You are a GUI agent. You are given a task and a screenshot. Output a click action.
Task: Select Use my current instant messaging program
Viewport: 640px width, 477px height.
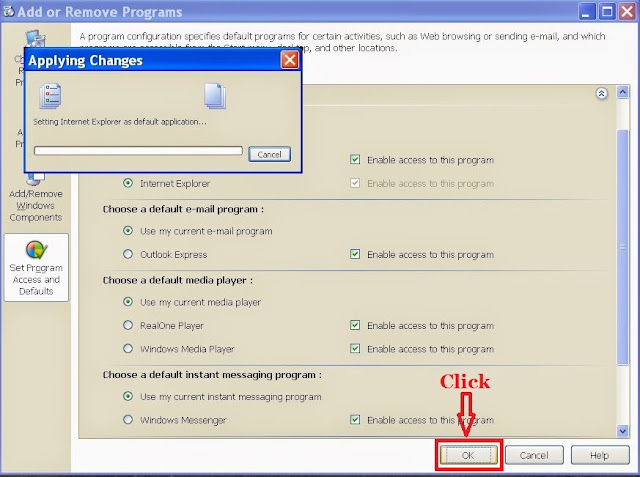(x=128, y=396)
